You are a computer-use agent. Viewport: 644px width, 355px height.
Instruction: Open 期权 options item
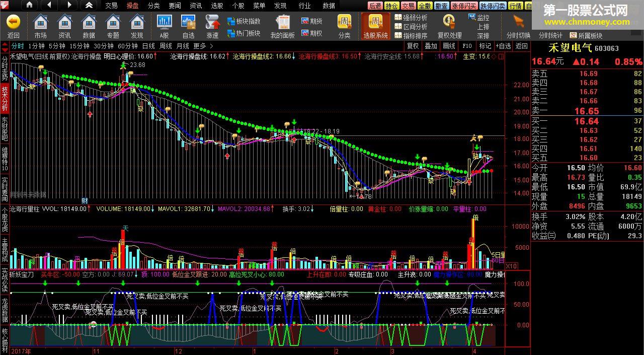[312, 33]
